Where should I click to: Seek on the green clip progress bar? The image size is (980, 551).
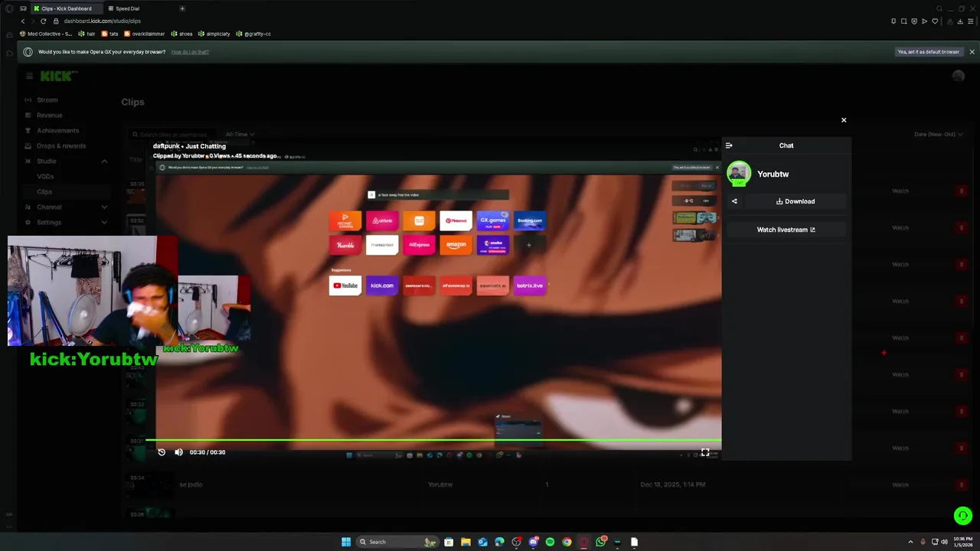click(x=433, y=440)
